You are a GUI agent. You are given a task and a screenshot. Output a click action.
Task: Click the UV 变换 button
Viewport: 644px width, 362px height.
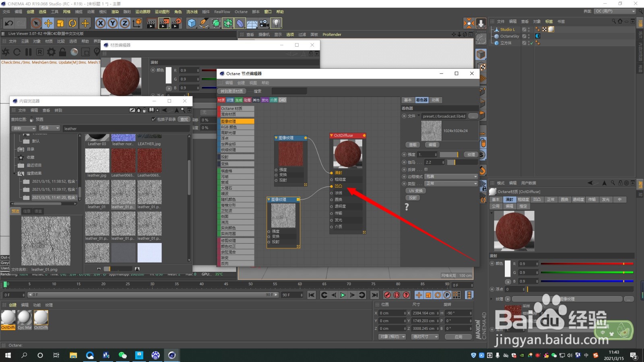click(416, 191)
